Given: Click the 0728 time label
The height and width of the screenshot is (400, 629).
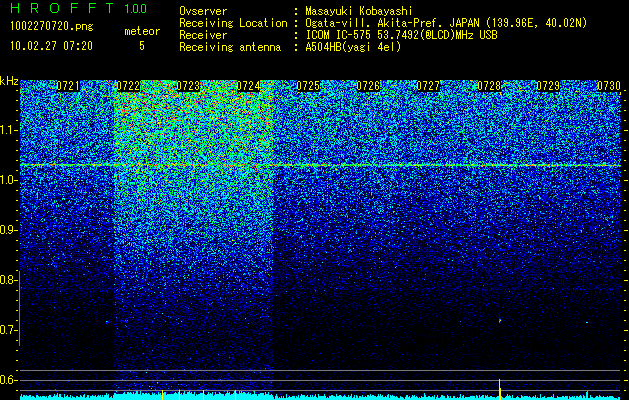Looking at the screenshot, I should (x=489, y=86).
